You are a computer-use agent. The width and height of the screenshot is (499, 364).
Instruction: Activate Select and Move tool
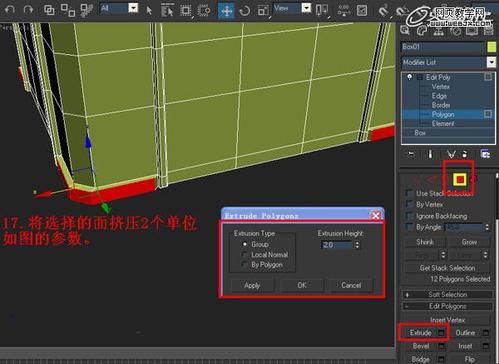click(x=226, y=11)
